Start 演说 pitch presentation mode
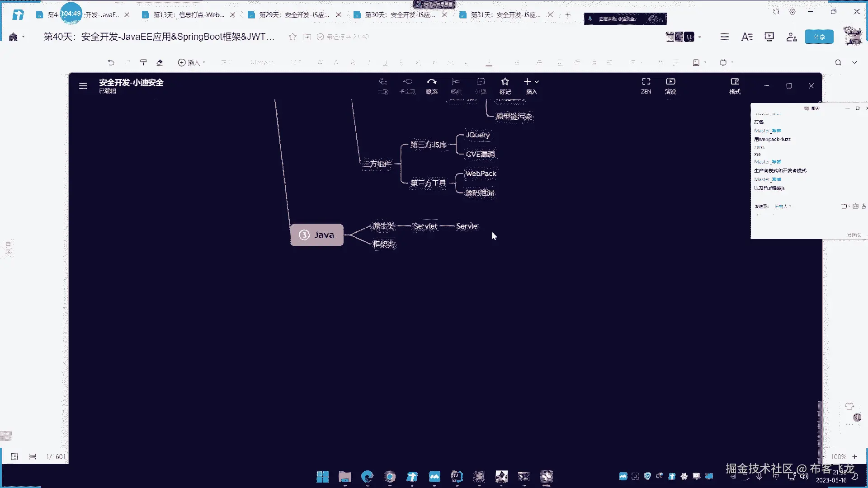This screenshot has height=488, width=868. click(670, 85)
